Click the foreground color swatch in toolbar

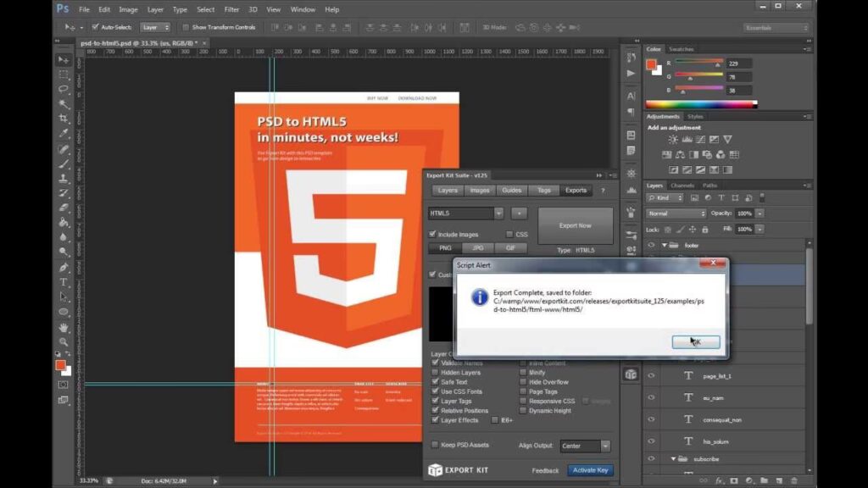pyautogui.click(x=59, y=365)
